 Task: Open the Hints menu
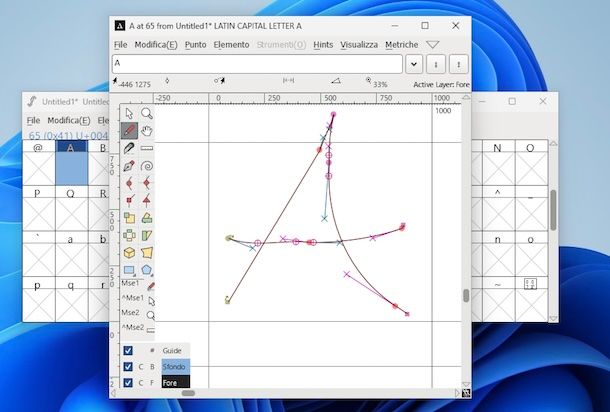pyautogui.click(x=323, y=45)
